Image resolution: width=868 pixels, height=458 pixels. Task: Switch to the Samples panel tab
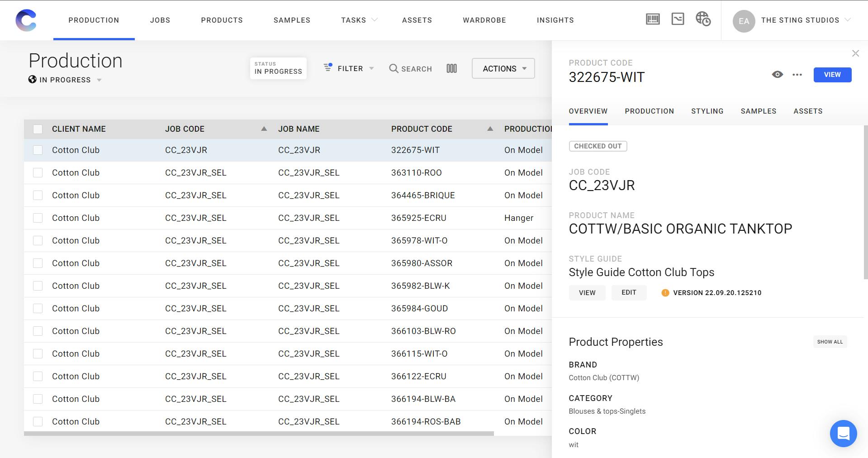(758, 111)
